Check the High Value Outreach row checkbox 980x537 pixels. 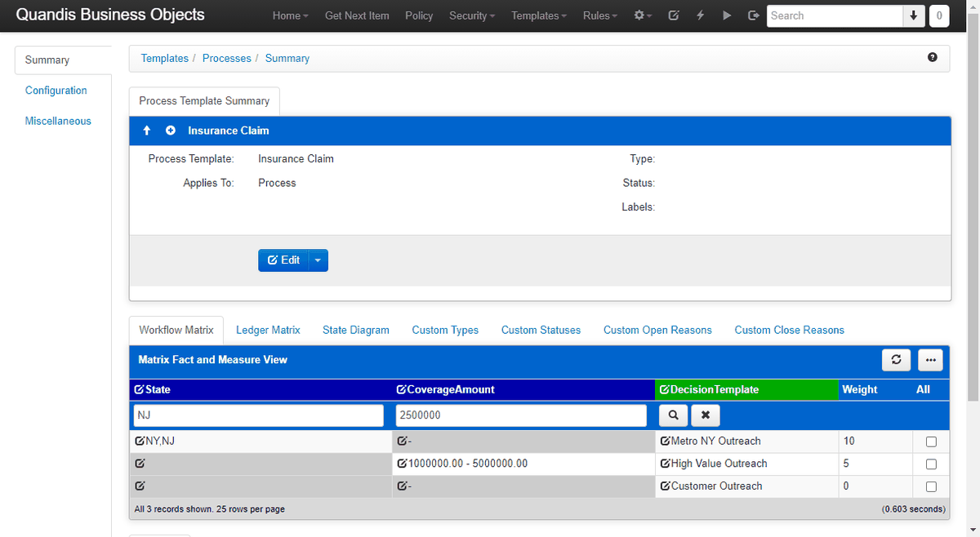point(931,464)
